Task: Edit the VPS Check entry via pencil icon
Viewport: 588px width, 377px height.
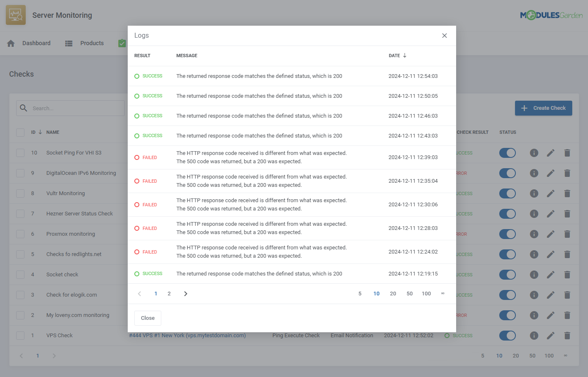Action: (551, 335)
